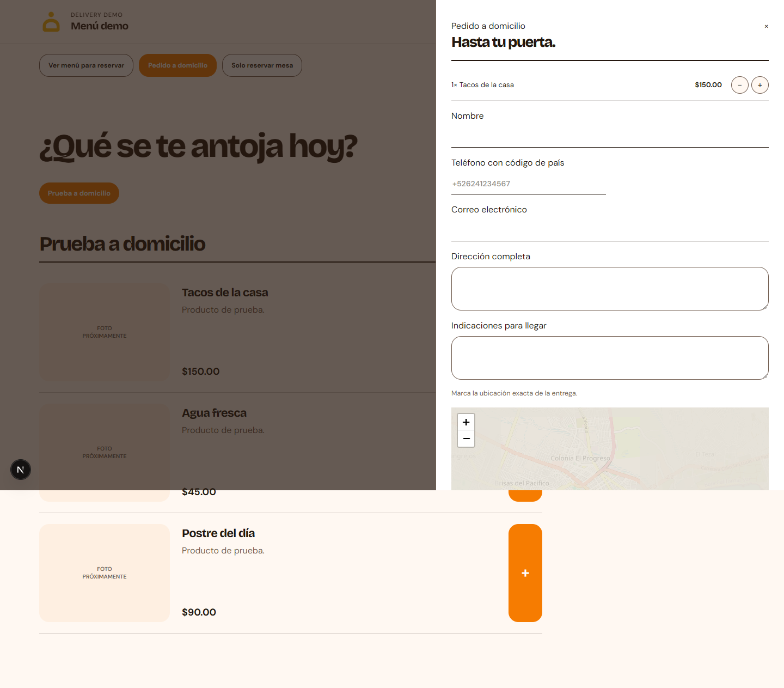Image resolution: width=784 pixels, height=688 pixels.
Task: Click the $150.00 price under Tacos menu item
Action: 200,372
